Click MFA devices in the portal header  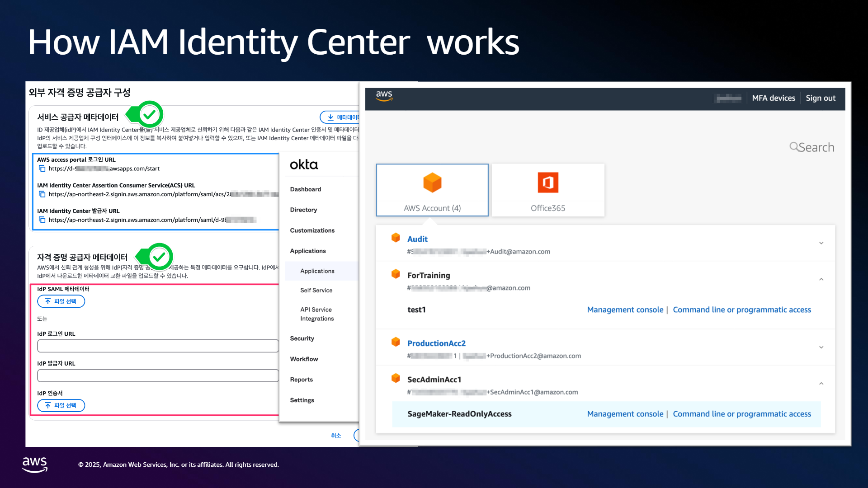[774, 98]
